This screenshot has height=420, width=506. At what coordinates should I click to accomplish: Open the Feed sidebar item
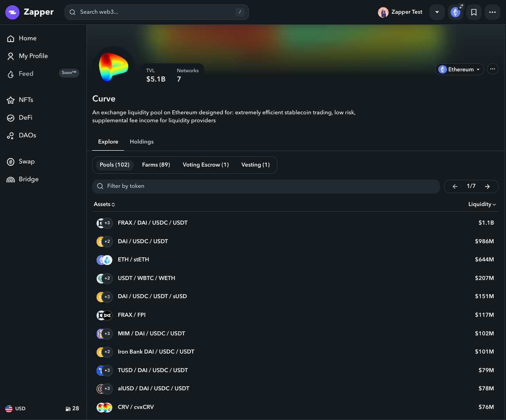pyautogui.click(x=20, y=74)
